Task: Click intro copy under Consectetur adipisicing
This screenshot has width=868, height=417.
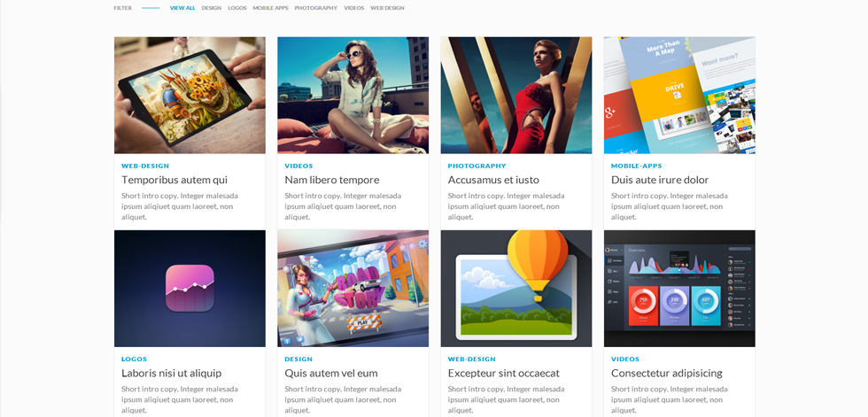Action: pyautogui.click(x=670, y=400)
